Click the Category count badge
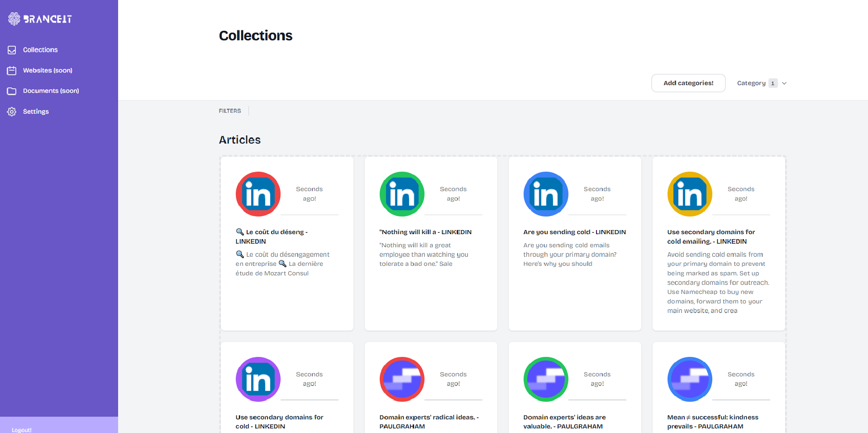 [x=773, y=83]
